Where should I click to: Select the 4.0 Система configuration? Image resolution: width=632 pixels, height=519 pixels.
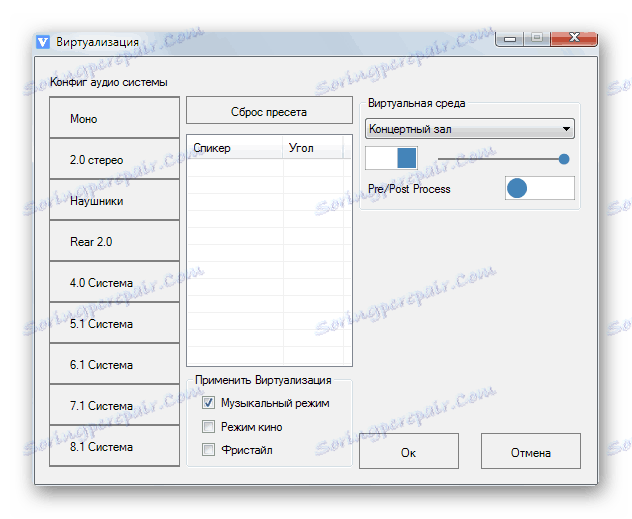click(114, 282)
